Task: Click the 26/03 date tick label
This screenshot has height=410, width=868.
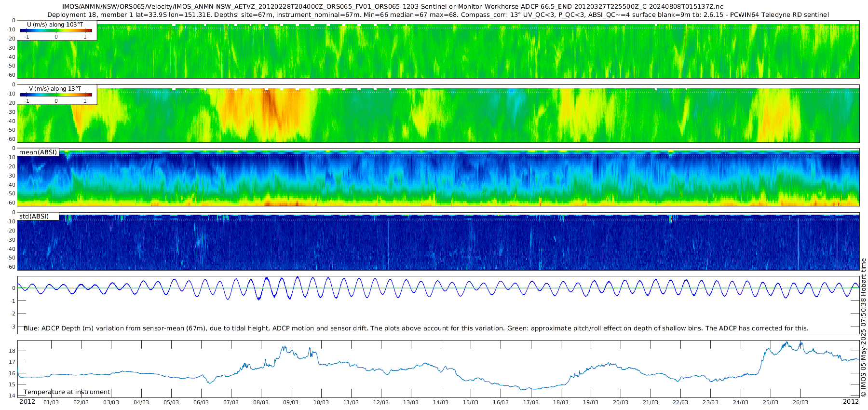Action: 800,402
